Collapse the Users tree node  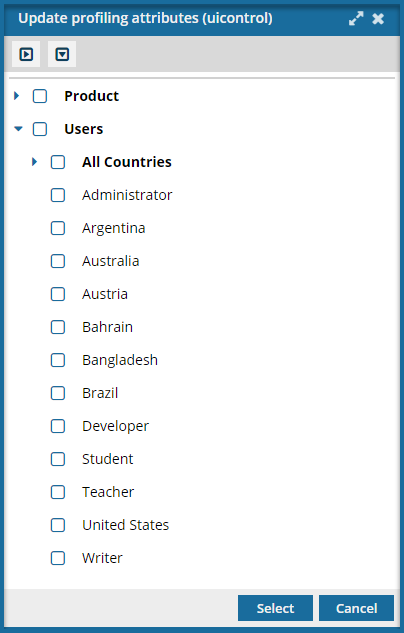pyautogui.click(x=18, y=129)
